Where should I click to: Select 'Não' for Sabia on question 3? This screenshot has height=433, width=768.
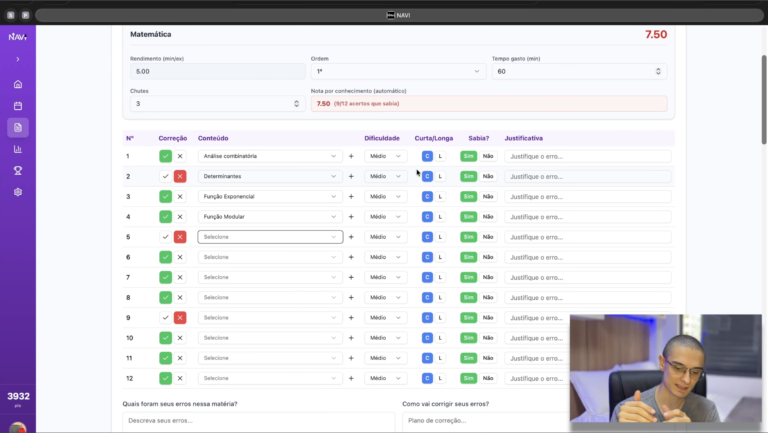point(488,197)
